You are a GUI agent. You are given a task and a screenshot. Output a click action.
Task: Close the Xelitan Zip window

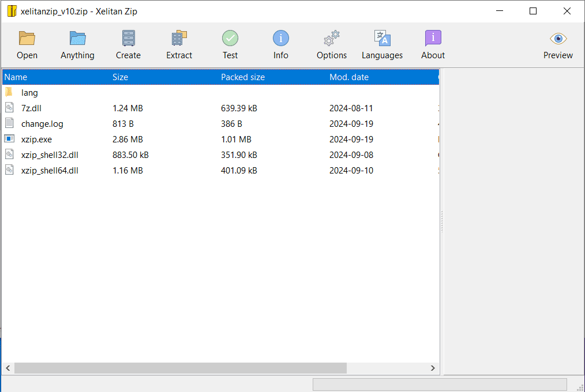click(567, 11)
